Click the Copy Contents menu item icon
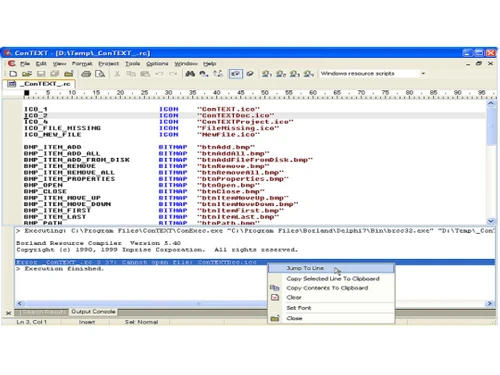This screenshot has width=500, height=375. 275,288
